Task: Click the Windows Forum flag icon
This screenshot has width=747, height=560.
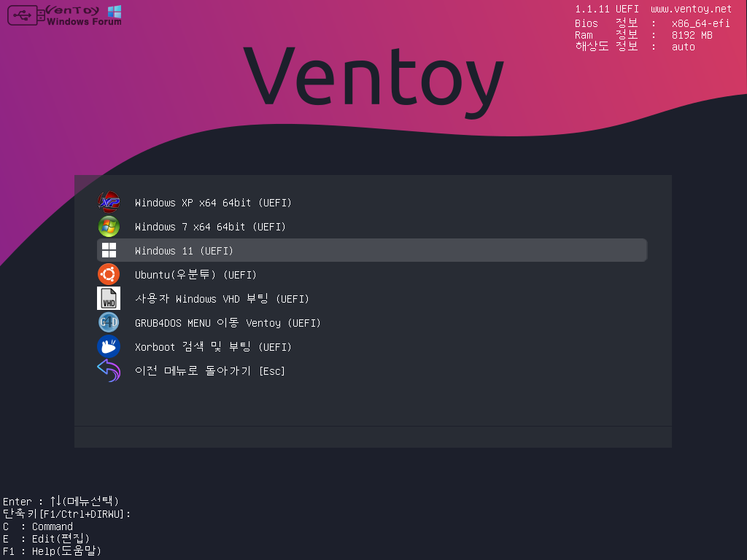Action: tap(115, 12)
